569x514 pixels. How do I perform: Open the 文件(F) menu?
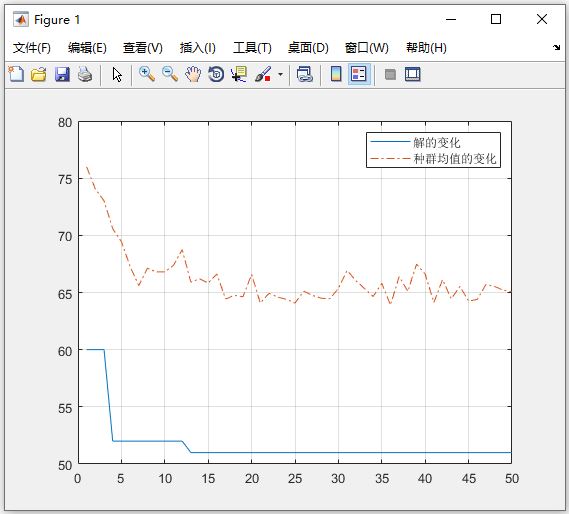[x=32, y=48]
